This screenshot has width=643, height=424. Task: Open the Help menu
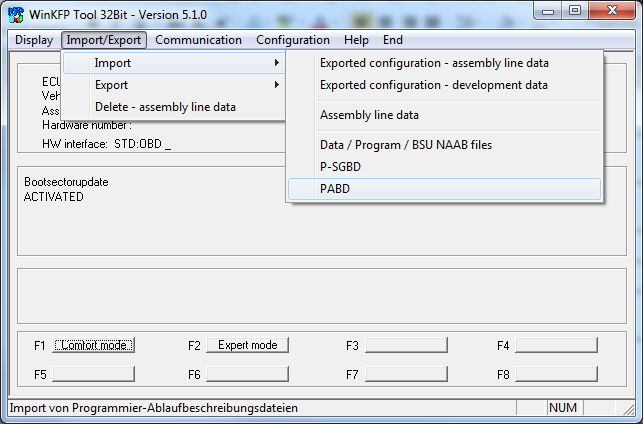point(356,40)
